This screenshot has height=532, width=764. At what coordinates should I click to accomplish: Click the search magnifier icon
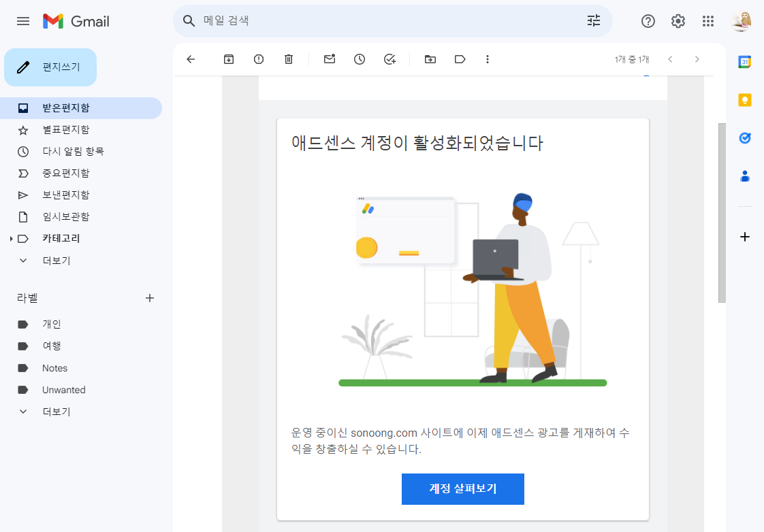coord(189,20)
